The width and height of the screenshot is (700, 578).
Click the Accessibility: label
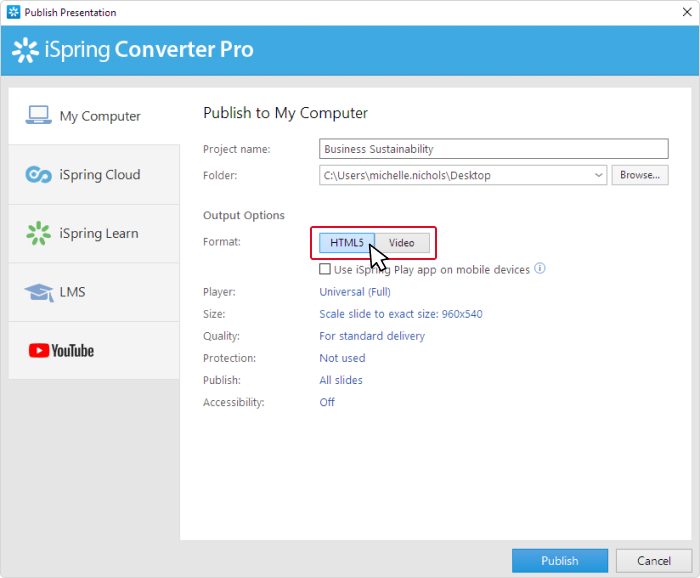(x=234, y=403)
